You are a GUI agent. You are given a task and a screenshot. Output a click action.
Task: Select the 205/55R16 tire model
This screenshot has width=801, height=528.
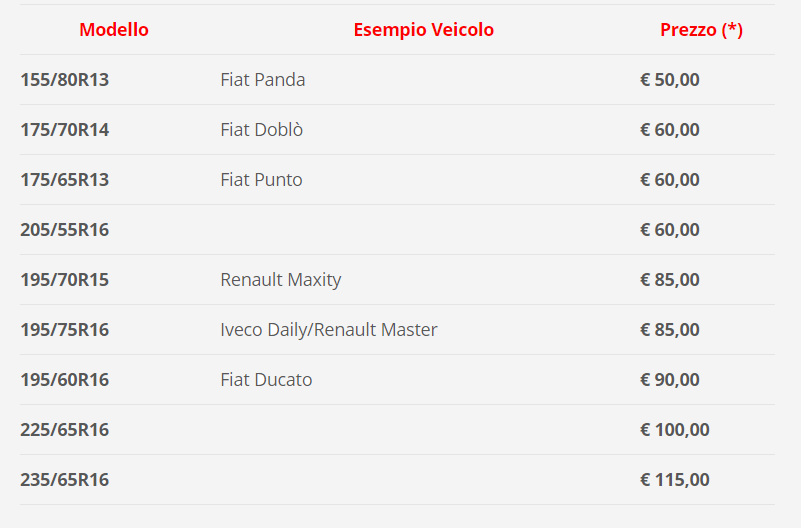64,230
